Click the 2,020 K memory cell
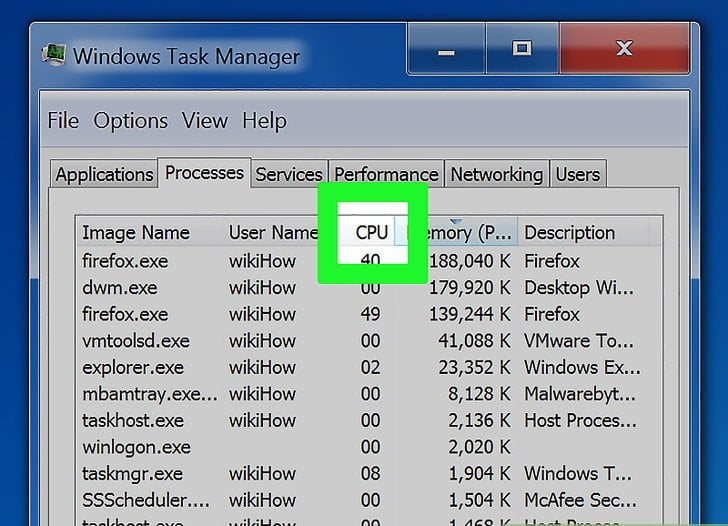The image size is (728, 526). point(479,447)
